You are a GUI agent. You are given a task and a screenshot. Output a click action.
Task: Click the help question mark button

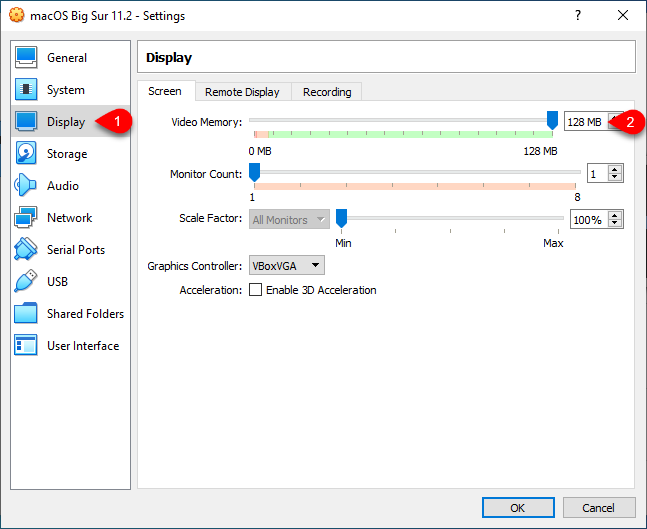point(578,15)
